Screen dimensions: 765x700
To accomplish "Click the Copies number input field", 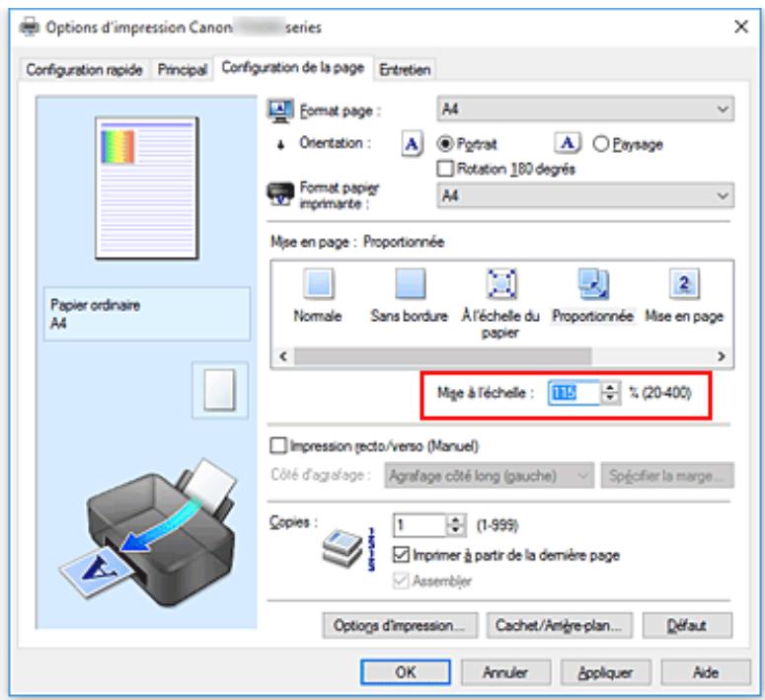I will point(420,525).
